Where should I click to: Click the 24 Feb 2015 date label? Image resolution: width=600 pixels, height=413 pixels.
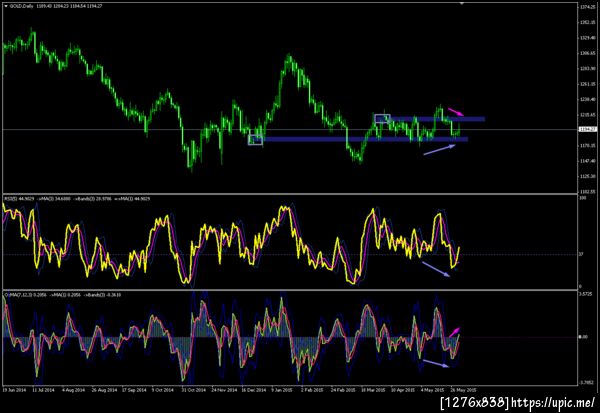(343, 390)
